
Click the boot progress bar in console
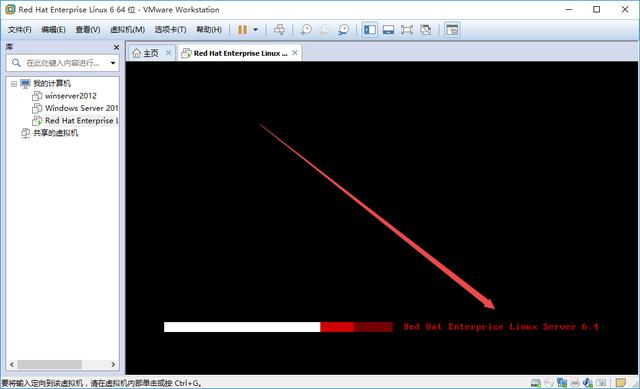tap(278, 327)
